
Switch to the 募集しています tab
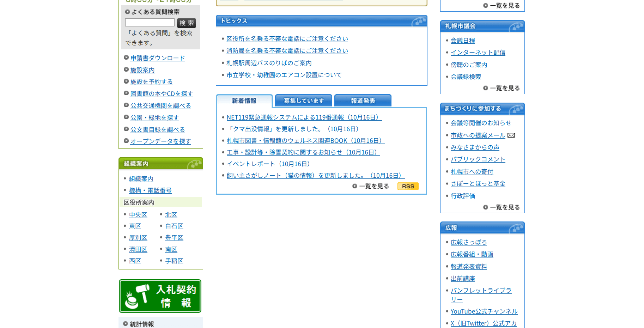click(303, 101)
